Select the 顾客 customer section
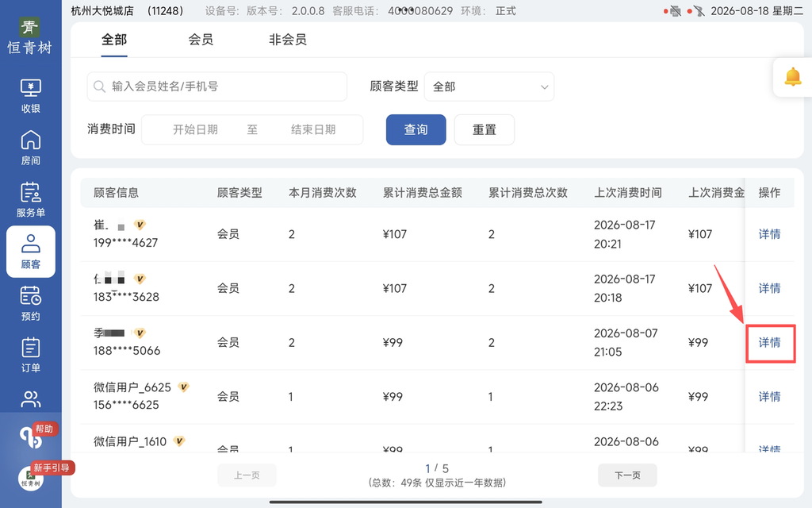812x508 pixels. click(31, 252)
